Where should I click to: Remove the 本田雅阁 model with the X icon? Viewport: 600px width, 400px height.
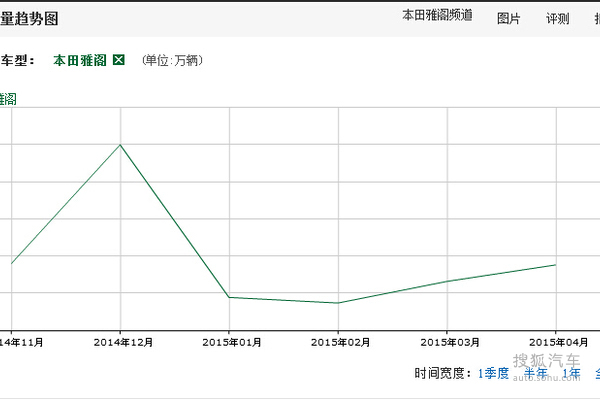point(119,61)
